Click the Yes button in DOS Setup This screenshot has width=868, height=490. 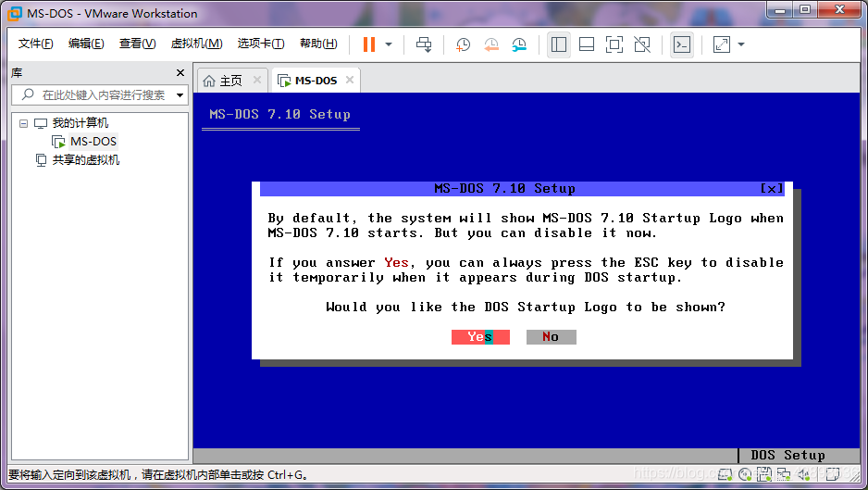pyautogui.click(x=480, y=337)
